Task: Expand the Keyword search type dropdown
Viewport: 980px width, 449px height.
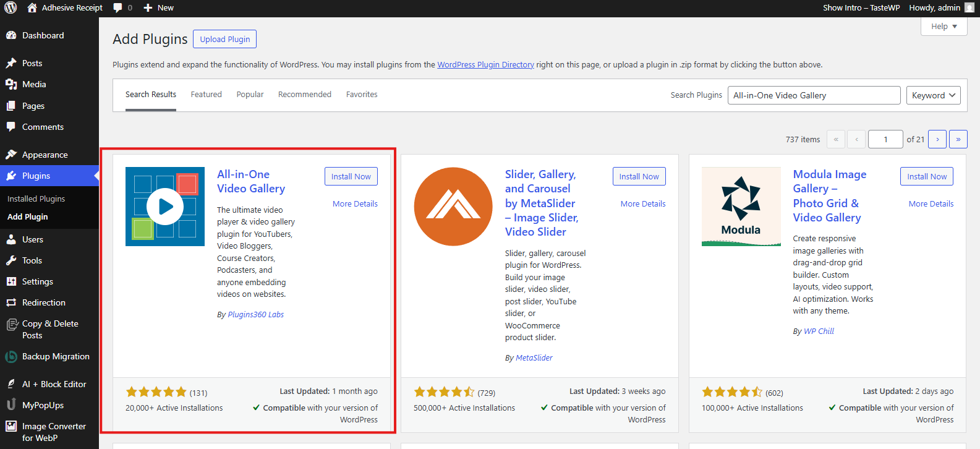Action: click(x=933, y=95)
